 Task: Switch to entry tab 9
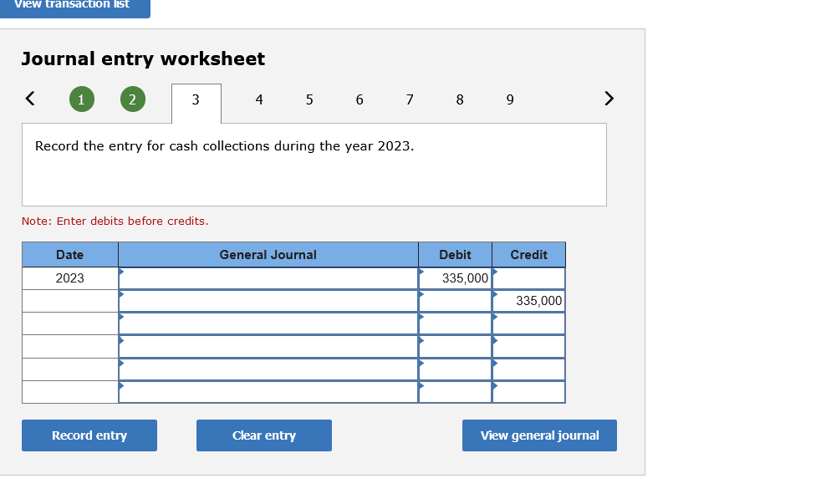509,99
